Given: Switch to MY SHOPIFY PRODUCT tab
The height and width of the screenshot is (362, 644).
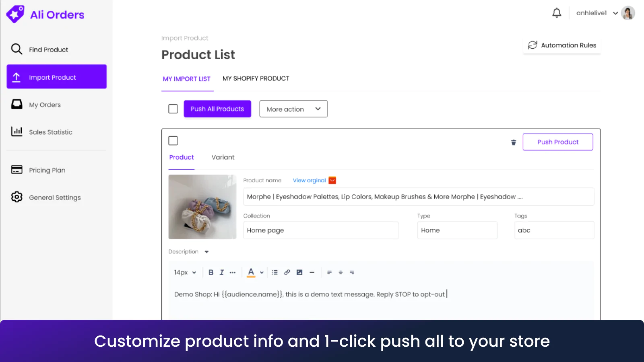Looking at the screenshot, I should coord(256,78).
